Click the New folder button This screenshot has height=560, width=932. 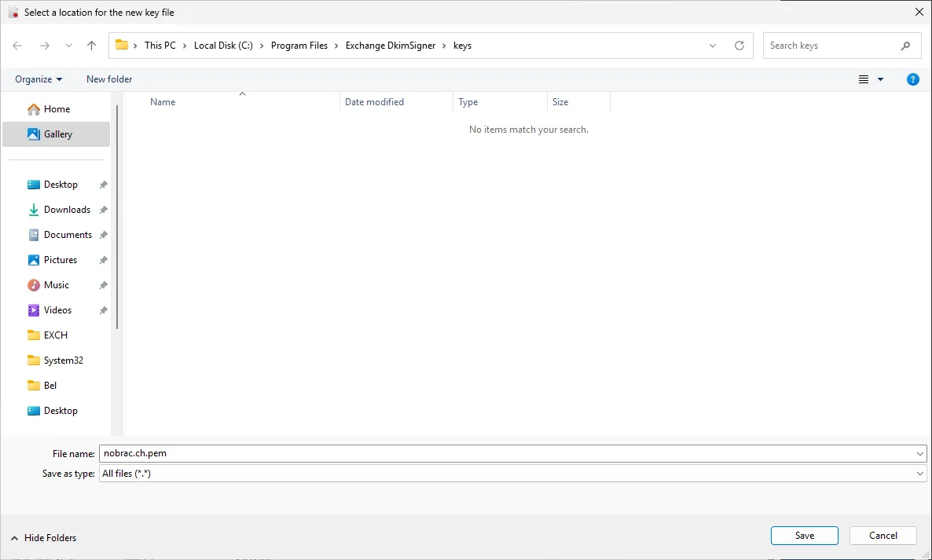click(x=109, y=79)
